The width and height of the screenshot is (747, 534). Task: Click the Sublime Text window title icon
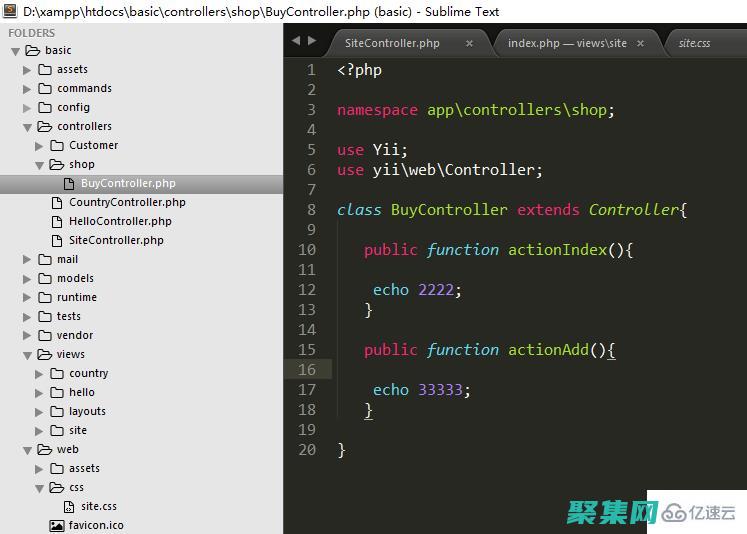[10, 11]
